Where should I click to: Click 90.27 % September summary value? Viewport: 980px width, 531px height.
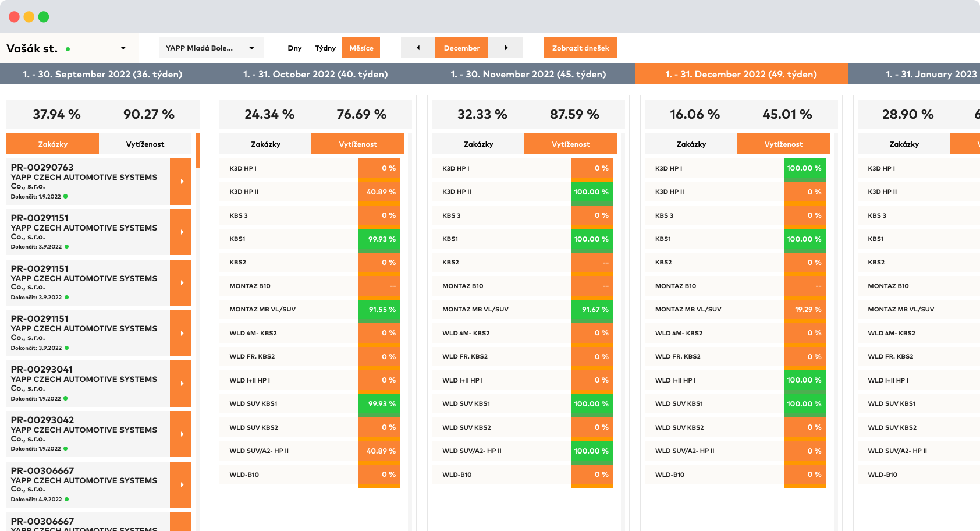[x=149, y=114]
